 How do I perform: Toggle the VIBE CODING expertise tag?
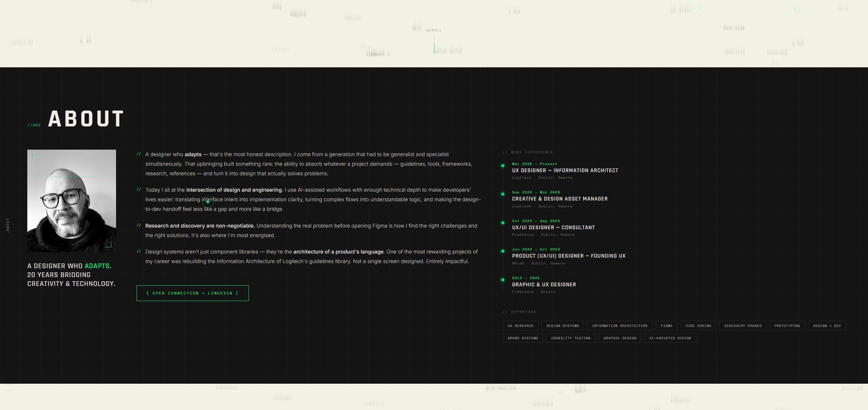click(698, 326)
